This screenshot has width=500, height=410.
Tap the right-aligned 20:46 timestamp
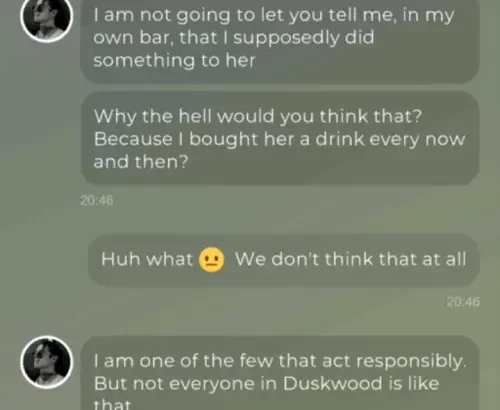tap(463, 302)
